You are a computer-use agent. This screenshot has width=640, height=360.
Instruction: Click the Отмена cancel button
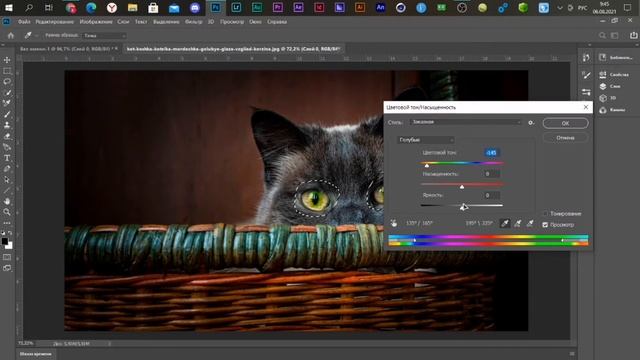coord(565,138)
